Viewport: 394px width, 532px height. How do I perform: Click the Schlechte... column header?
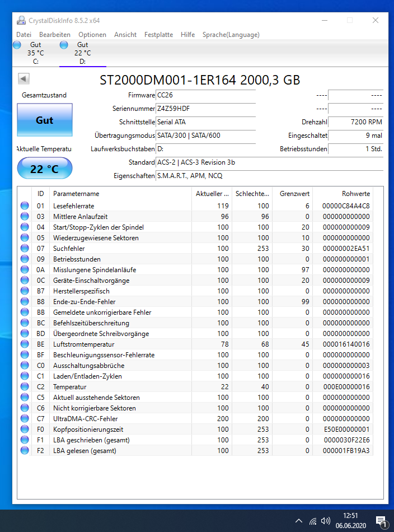[252, 194]
